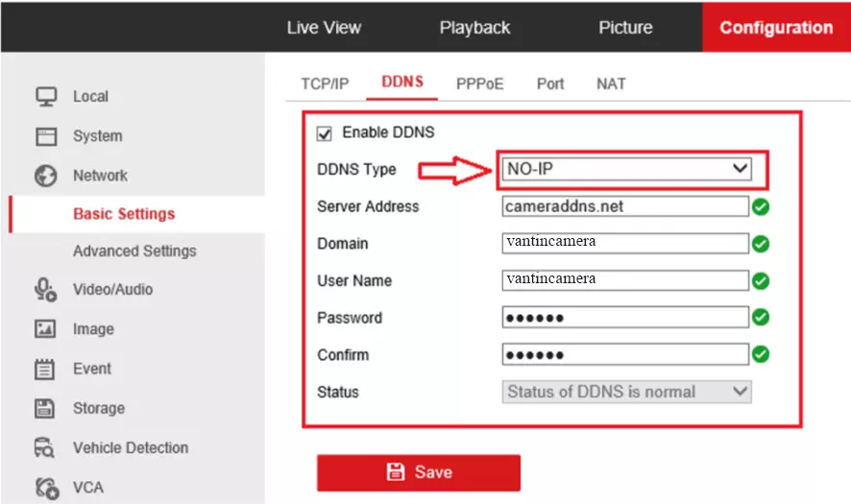
Task: Open the System settings menu
Action: (x=98, y=136)
